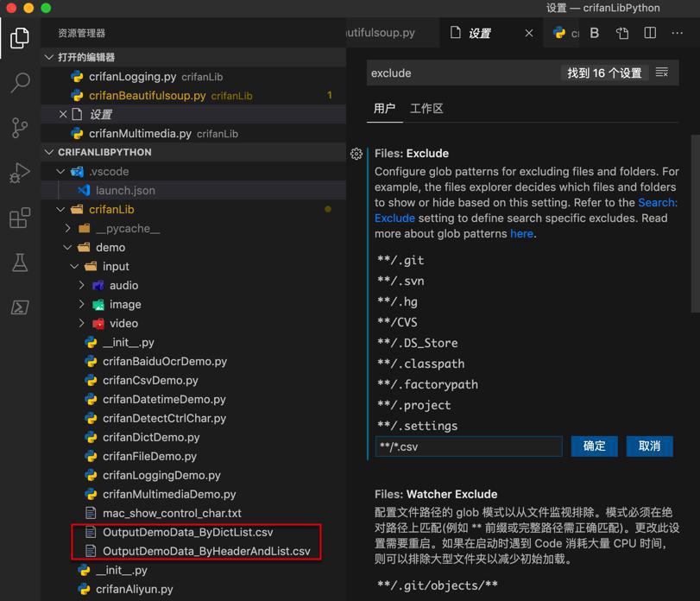This screenshot has height=601, width=700.
Task: Collapse the demo folder
Action: pos(193,247)
